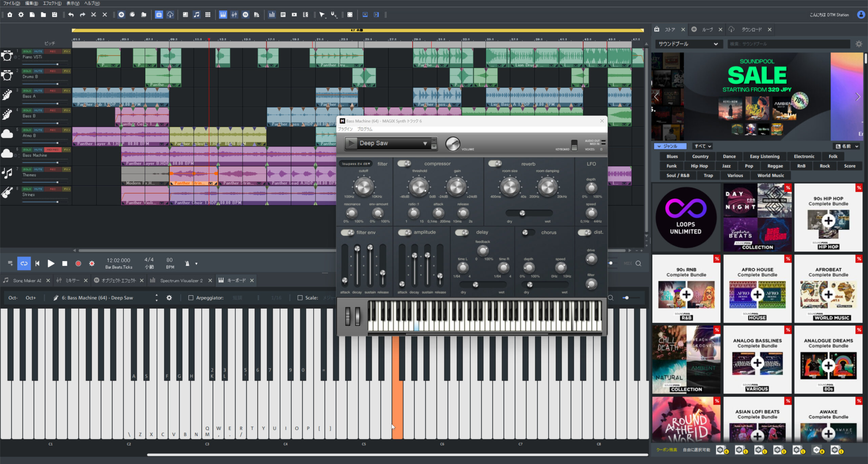Screen dimensions: 868x464
Task: Open the 表示 menu
Action: [x=73, y=3]
